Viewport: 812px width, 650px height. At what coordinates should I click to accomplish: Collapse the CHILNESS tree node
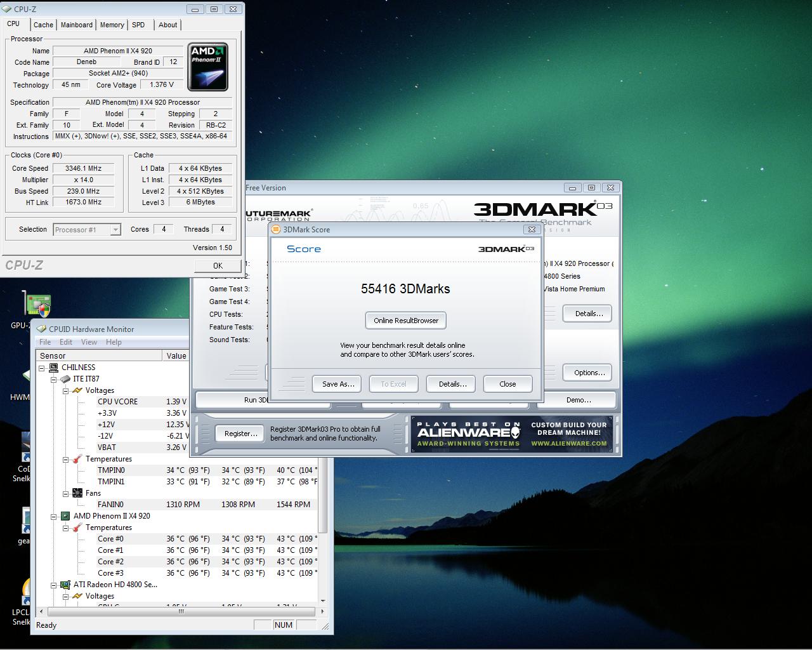[43, 368]
